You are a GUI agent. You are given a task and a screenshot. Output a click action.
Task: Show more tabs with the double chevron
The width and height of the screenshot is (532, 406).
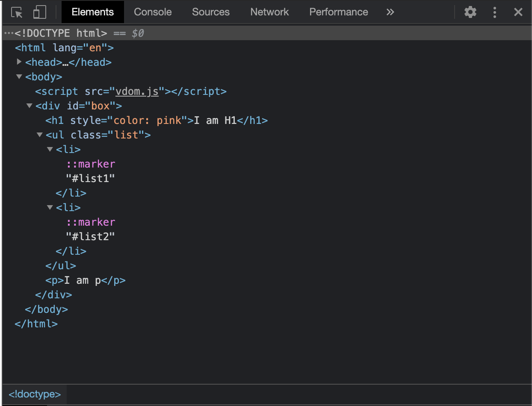click(x=390, y=12)
